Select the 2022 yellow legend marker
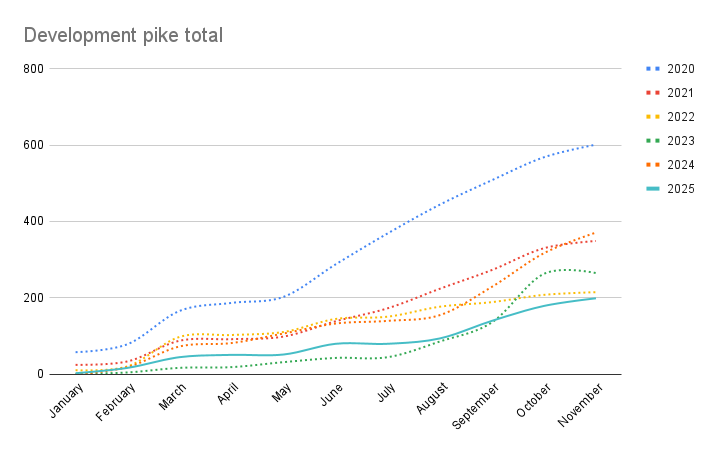 coord(654,117)
